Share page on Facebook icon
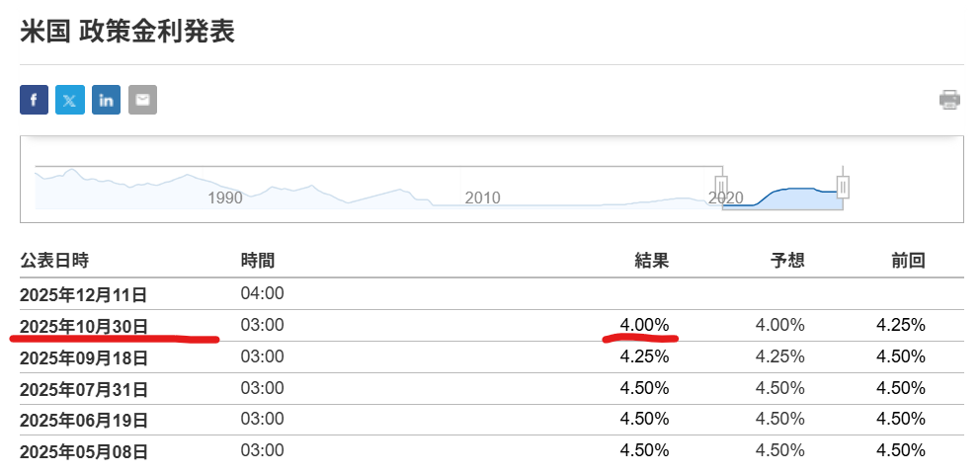Image resolution: width=980 pixels, height=474 pixels. tap(34, 100)
